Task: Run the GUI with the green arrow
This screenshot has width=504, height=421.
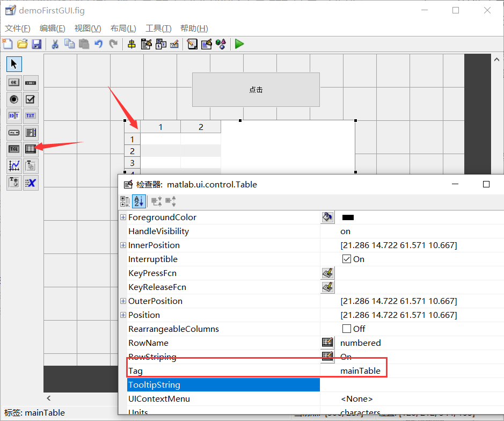Action: click(x=239, y=44)
